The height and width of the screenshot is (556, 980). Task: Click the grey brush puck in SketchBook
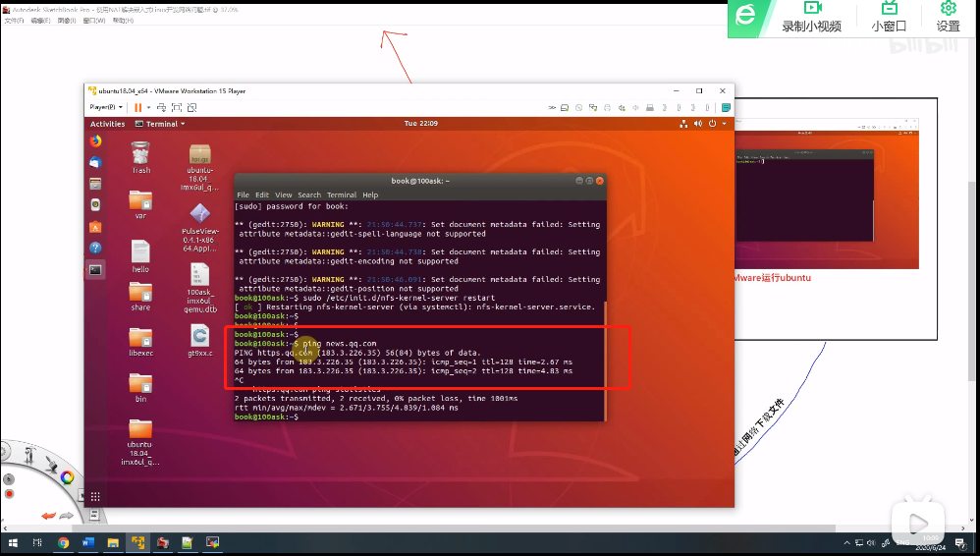(x=9, y=479)
